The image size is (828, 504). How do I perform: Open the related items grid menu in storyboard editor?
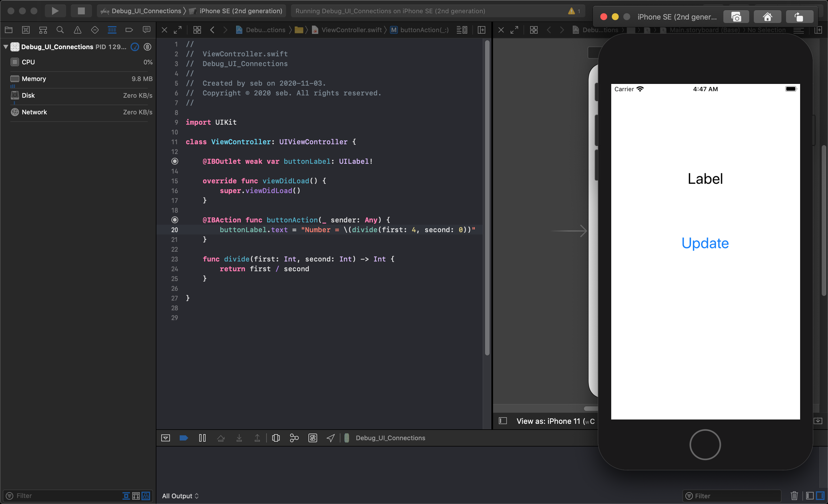pyautogui.click(x=534, y=30)
